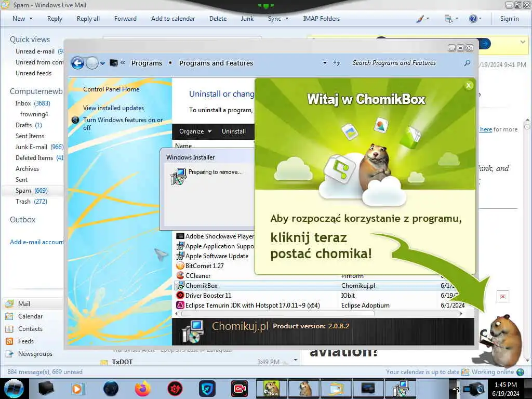This screenshot has width=532, height=399.
Task: Click the Eclipse Temurin program icon
Action: pyautogui.click(x=180, y=305)
